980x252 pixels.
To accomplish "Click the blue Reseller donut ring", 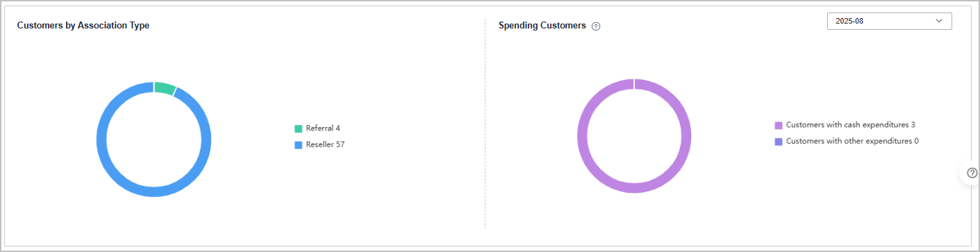I will point(101,140).
